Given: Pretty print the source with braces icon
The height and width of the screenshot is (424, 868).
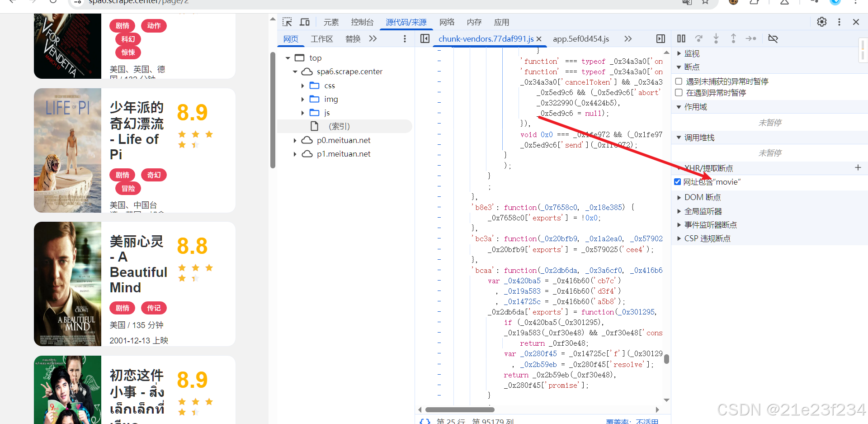Looking at the screenshot, I should [425, 421].
